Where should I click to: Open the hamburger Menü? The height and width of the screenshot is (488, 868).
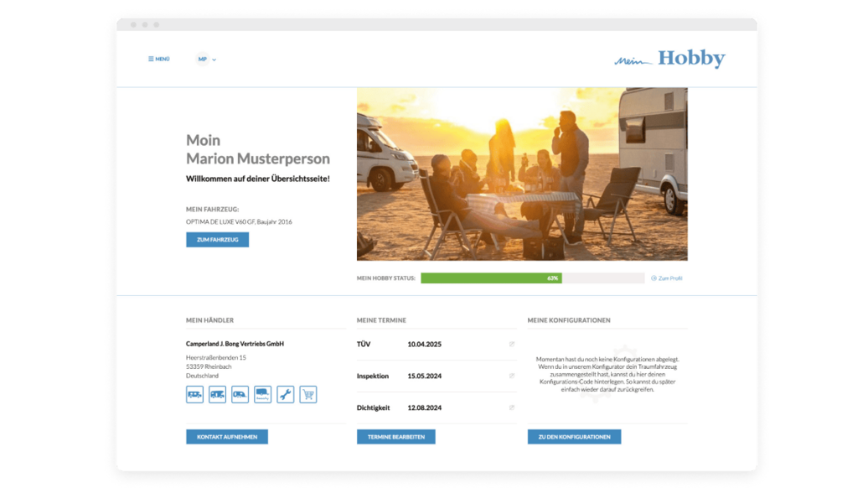click(x=159, y=60)
